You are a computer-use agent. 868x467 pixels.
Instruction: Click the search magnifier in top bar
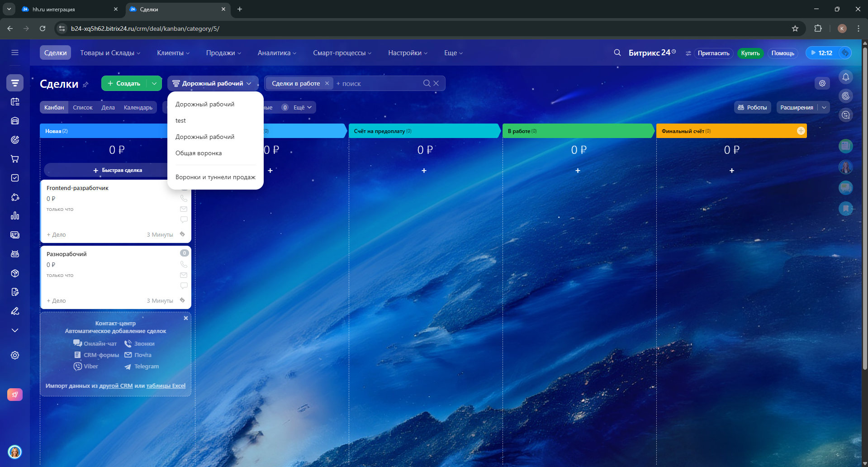617,53
